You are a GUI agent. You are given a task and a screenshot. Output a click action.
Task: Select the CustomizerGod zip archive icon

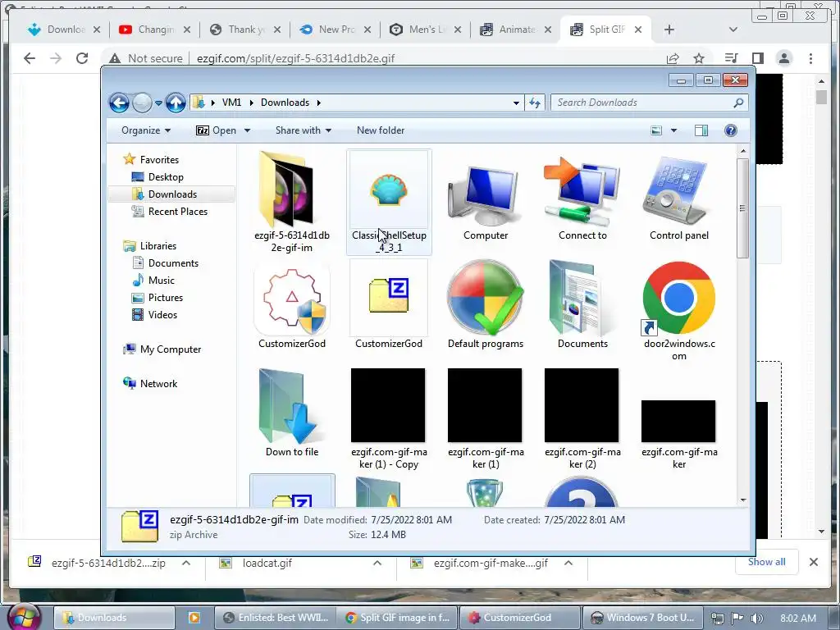389,295
